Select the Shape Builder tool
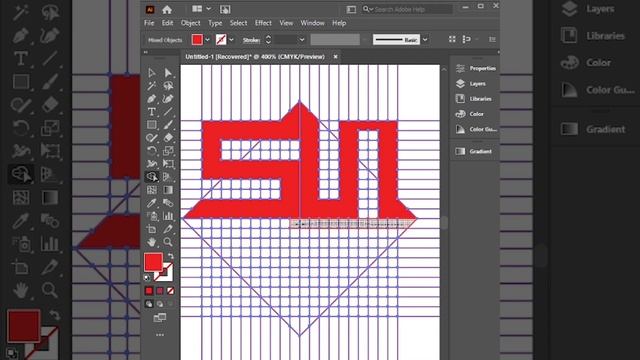The width and height of the screenshot is (640, 360). click(151, 177)
